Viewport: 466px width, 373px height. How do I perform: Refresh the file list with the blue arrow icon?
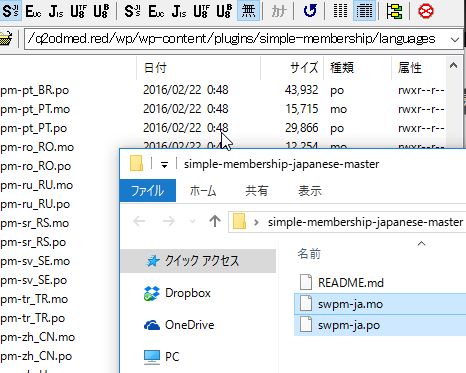point(309,11)
